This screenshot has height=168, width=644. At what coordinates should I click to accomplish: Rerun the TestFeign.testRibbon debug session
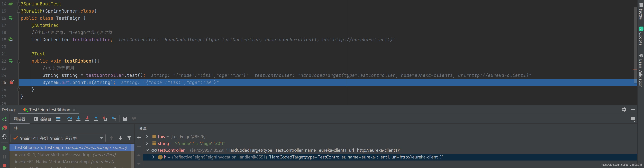5,119
